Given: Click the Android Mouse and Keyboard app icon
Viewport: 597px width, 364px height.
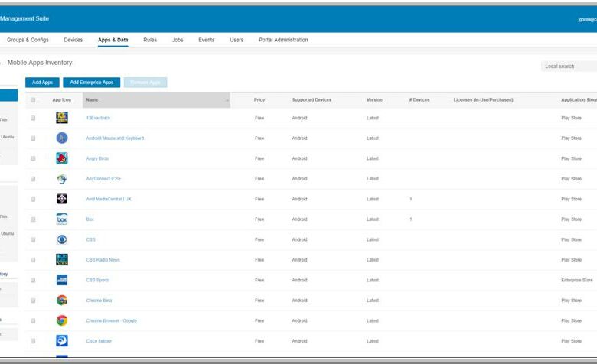Looking at the screenshot, I should (62, 138).
